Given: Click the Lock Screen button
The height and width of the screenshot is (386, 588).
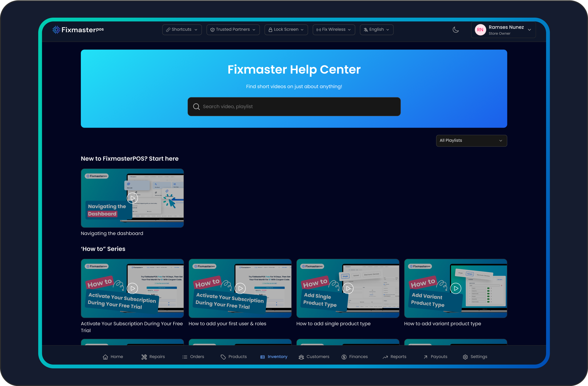Looking at the screenshot, I should [x=286, y=30].
